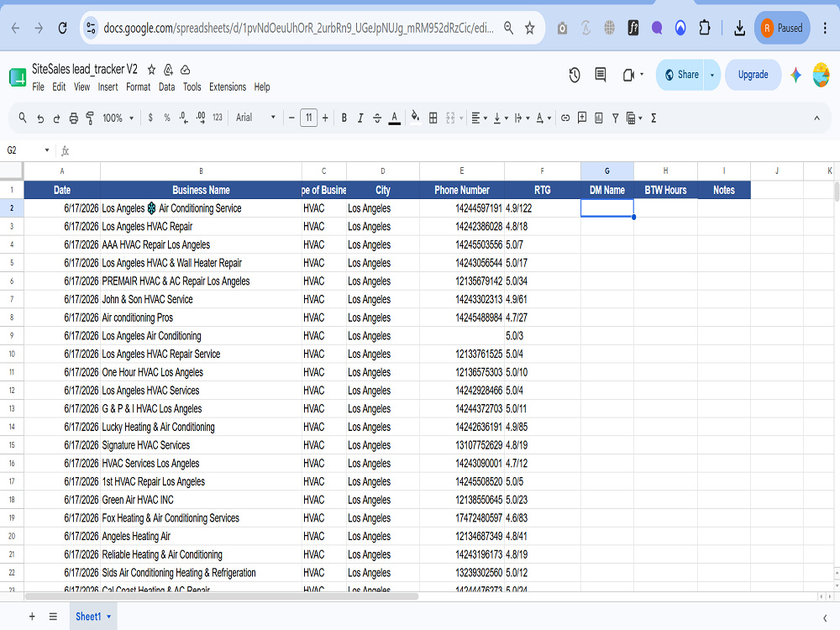Open the Extensions menu
Viewport: 840px width, 630px height.
[x=228, y=87]
